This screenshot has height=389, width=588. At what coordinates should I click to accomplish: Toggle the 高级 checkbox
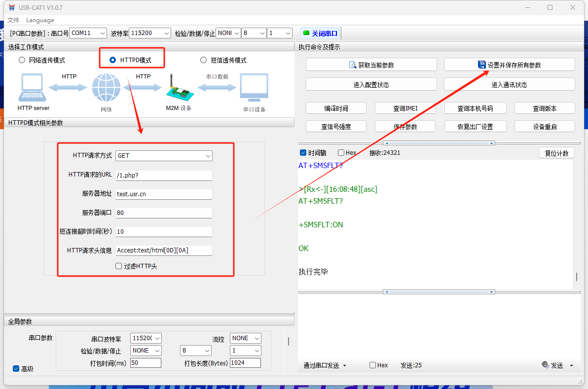click(x=16, y=369)
